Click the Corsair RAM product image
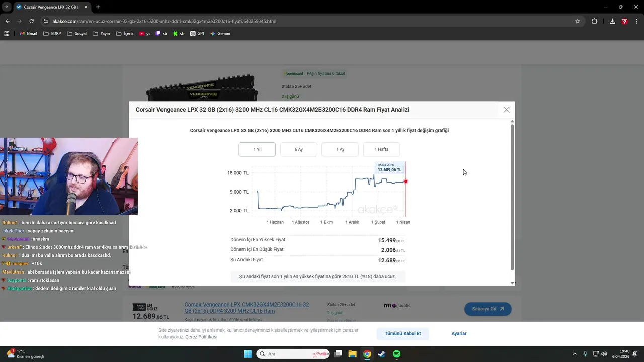Viewport: 644px width, 362px height. [x=202, y=88]
